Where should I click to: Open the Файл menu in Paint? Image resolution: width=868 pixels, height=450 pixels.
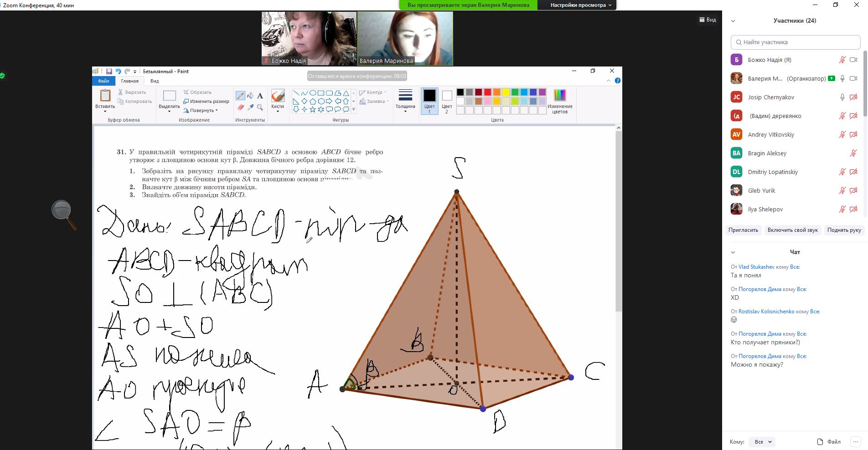pyautogui.click(x=103, y=81)
